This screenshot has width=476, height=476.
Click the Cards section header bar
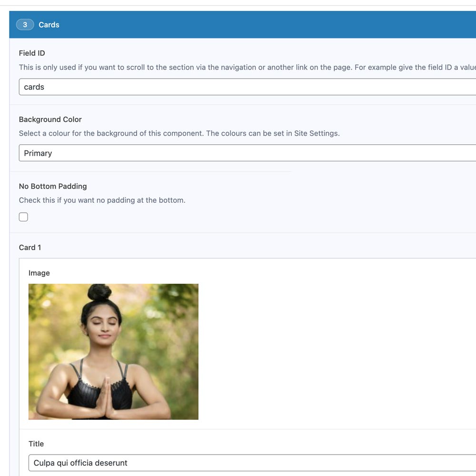click(x=238, y=24)
